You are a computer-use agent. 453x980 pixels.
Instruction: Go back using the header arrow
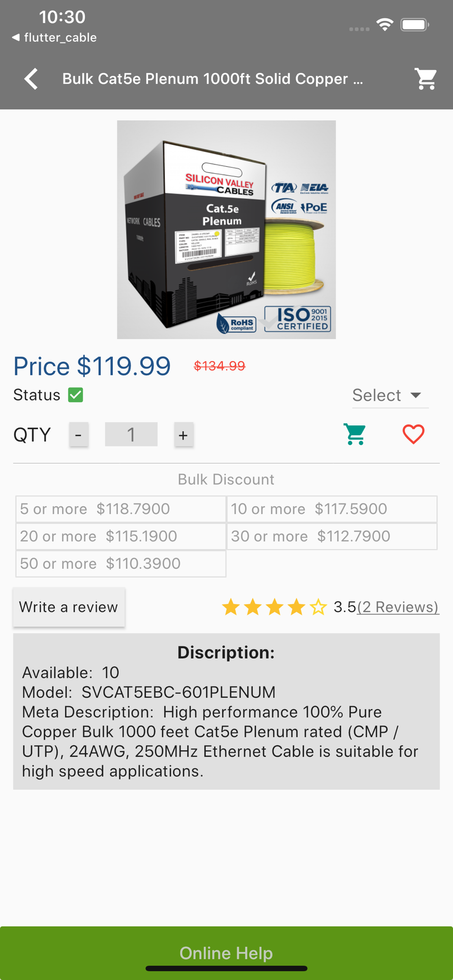pyautogui.click(x=31, y=79)
